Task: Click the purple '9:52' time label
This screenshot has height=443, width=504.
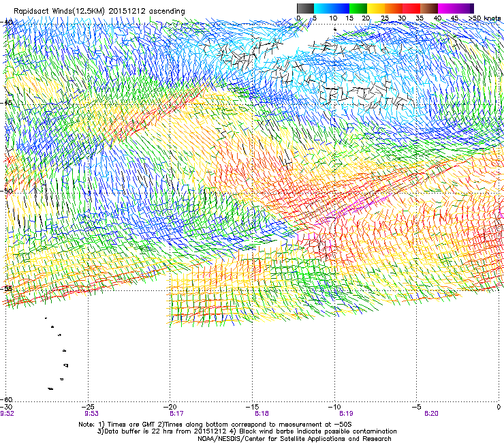Action: 7,414
